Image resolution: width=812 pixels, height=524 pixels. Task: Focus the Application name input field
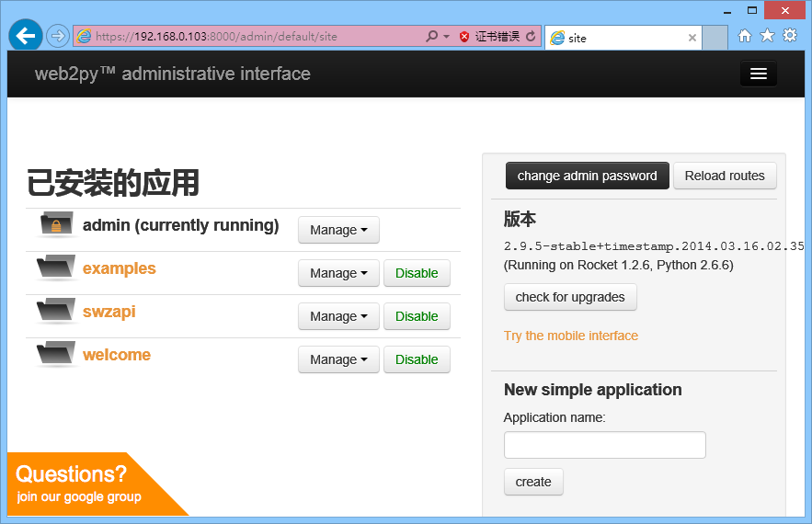(x=605, y=445)
